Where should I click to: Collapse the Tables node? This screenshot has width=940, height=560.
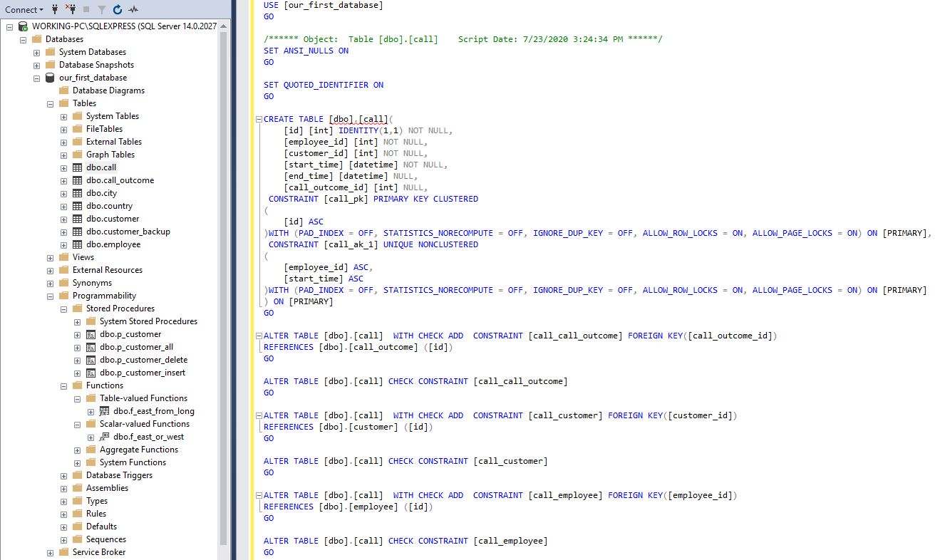coord(49,103)
